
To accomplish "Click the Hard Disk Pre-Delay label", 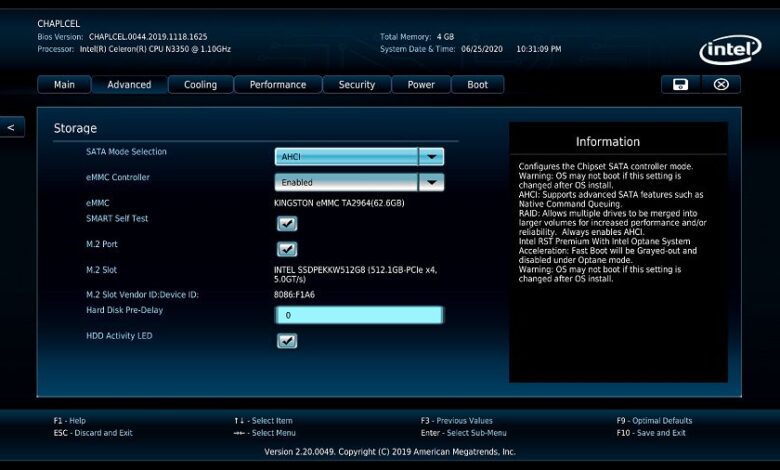I will (124, 310).
